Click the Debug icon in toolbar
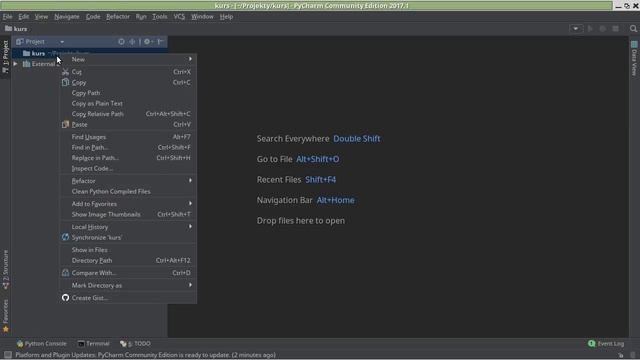This screenshot has height=360, width=640. pos(602,29)
